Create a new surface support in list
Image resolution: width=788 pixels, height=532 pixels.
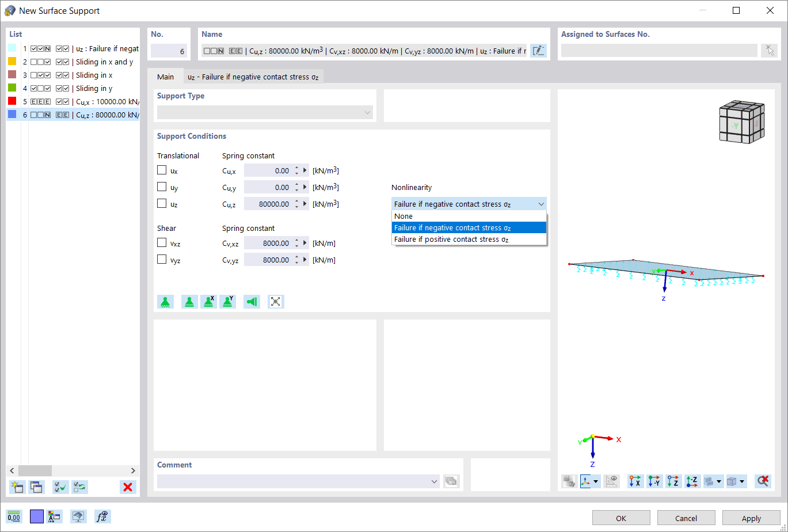[17, 487]
